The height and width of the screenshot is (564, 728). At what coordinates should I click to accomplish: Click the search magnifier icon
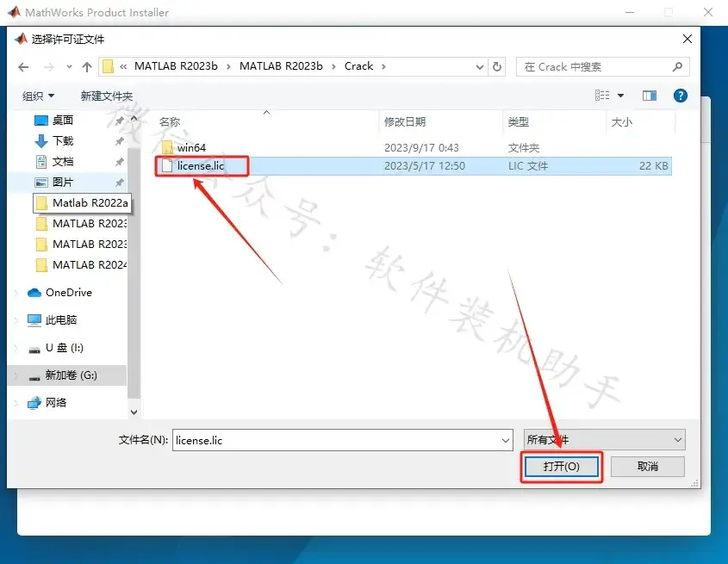pyautogui.click(x=677, y=67)
